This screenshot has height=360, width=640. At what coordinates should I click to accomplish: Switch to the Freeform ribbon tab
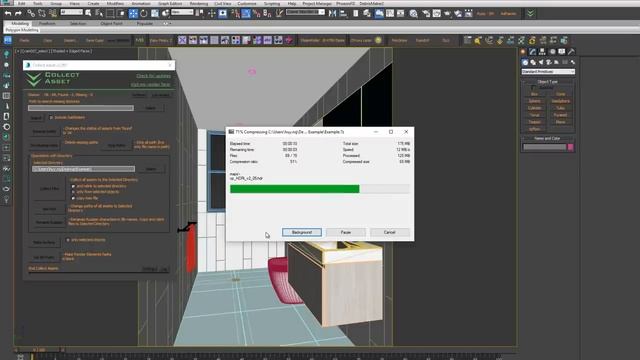47,24
